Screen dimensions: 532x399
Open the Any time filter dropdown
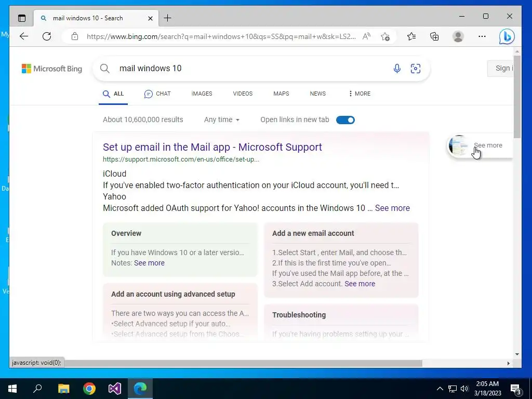pyautogui.click(x=222, y=120)
